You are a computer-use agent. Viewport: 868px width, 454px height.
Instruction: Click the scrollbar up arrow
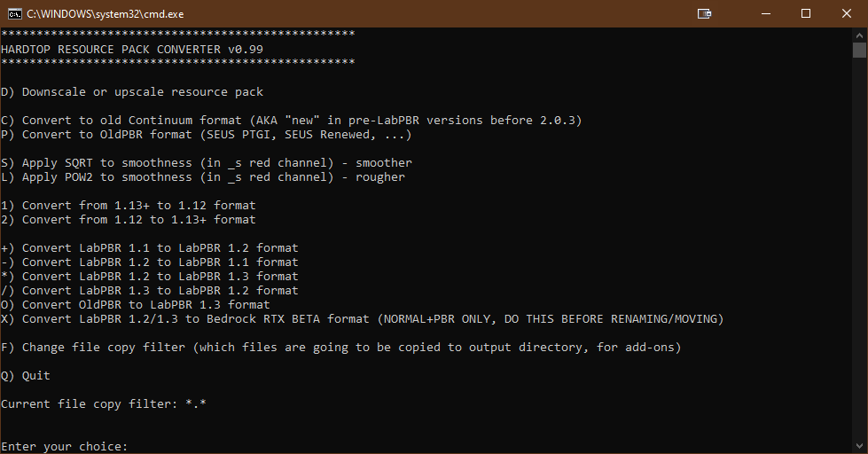click(859, 35)
